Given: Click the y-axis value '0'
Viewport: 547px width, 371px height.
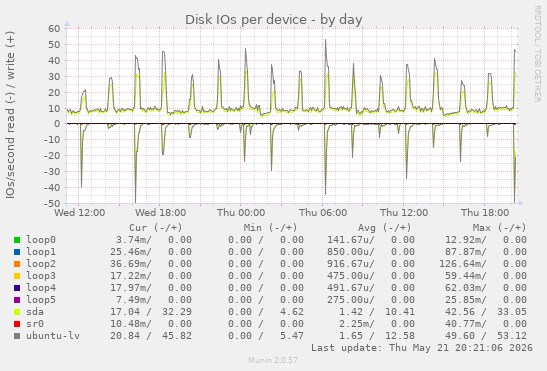Looking at the screenshot, I should [57, 124].
